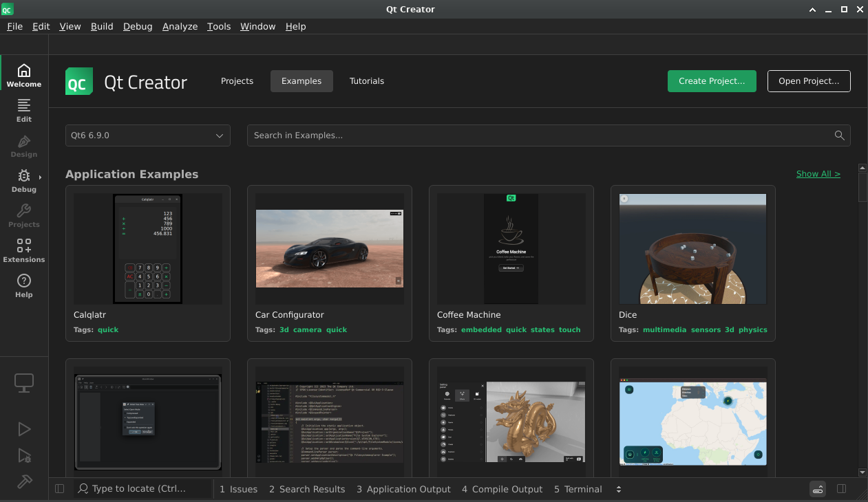The image size is (868, 502).
Task: Toggle the right sidebar
Action: coord(841,489)
